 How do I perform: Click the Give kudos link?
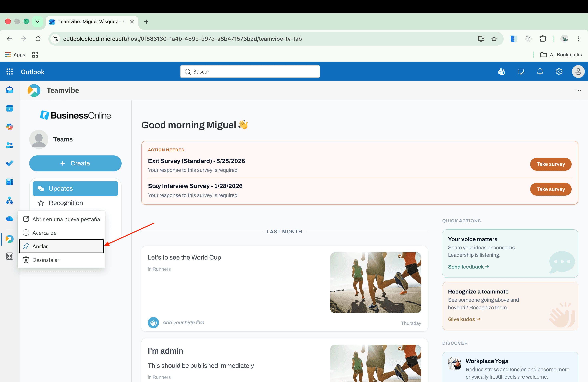pyautogui.click(x=464, y=319)
